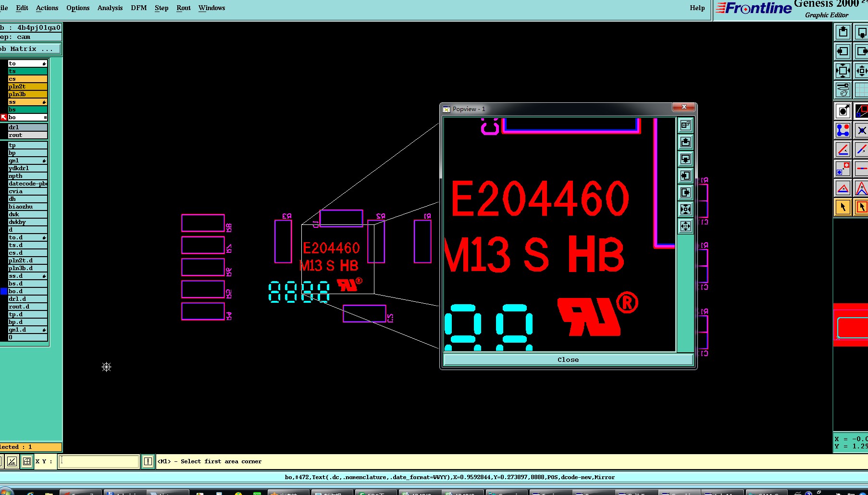Click the blue color box beside bo.d

(4, 291)
